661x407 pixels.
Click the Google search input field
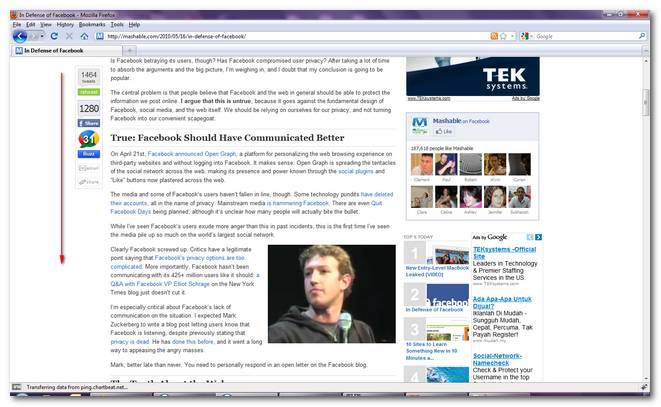(x=586, y=36)
